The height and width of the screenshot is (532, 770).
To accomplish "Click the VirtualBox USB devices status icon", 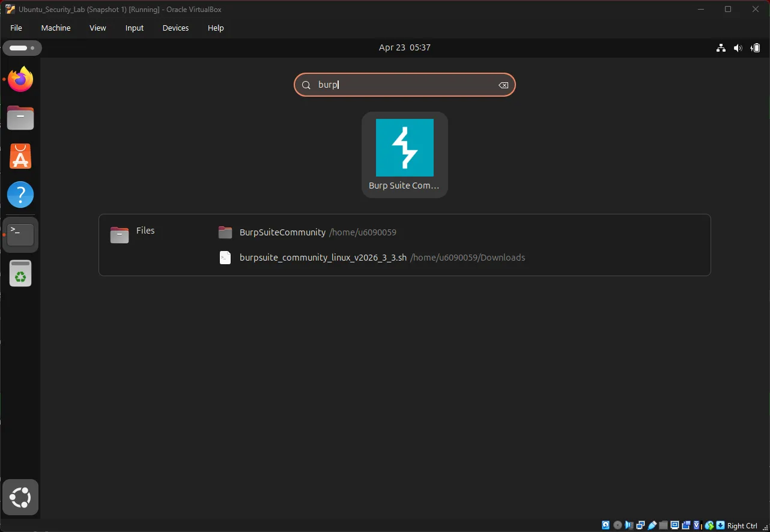I will point(652,525).
